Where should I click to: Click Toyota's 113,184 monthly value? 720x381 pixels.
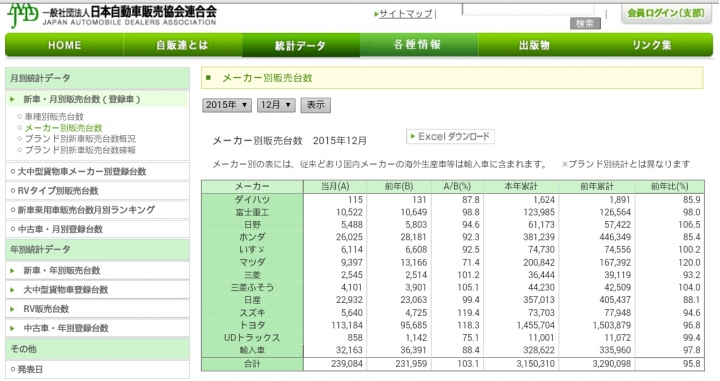click(x=347, y=325)
